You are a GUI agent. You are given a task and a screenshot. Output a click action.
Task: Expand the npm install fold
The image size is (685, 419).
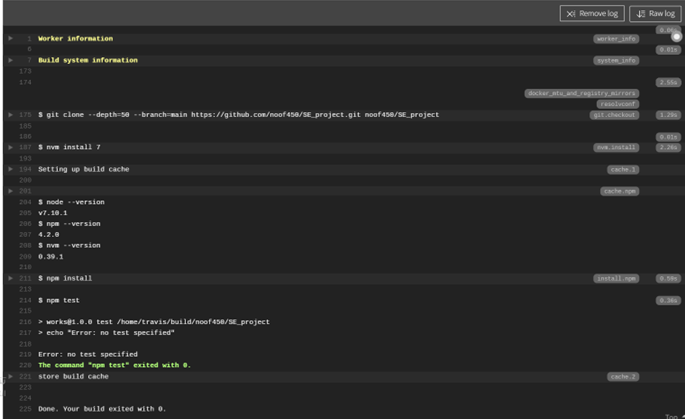10,278
